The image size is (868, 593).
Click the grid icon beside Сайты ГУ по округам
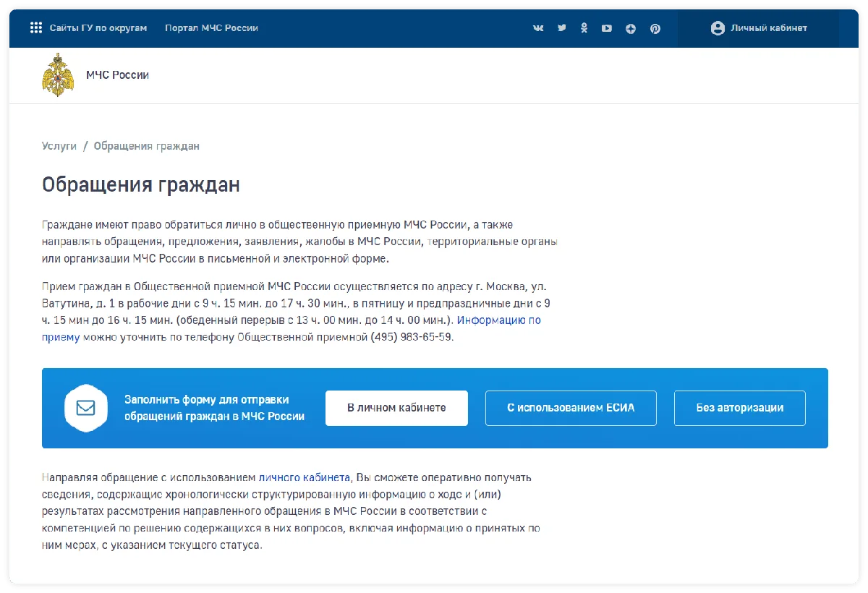pos(36,28)
